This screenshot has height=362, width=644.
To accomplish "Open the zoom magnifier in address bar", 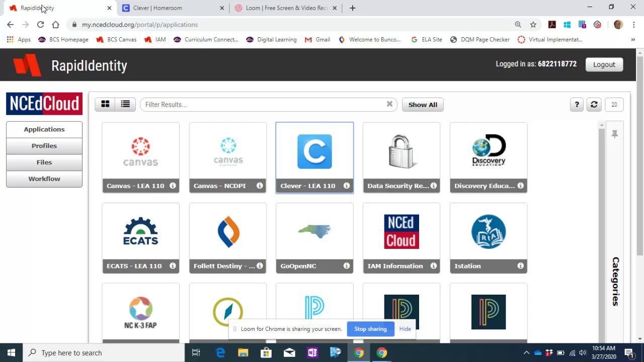I will [518, 25].
